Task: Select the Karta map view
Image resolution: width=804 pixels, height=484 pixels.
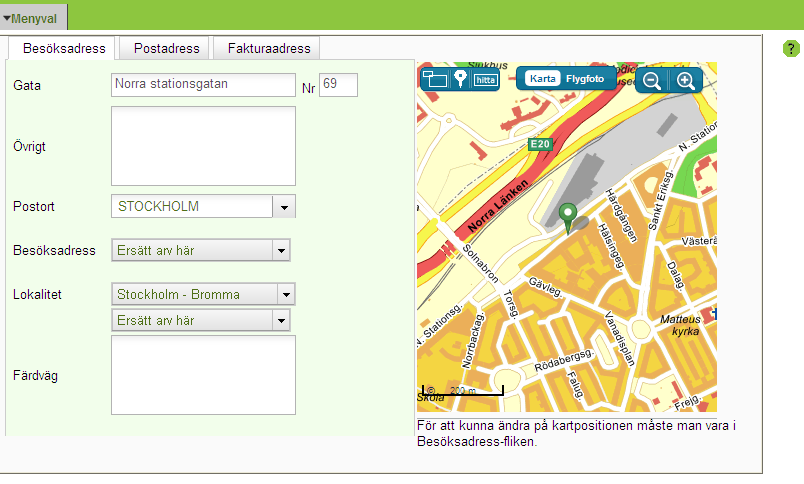Action: 542,78
